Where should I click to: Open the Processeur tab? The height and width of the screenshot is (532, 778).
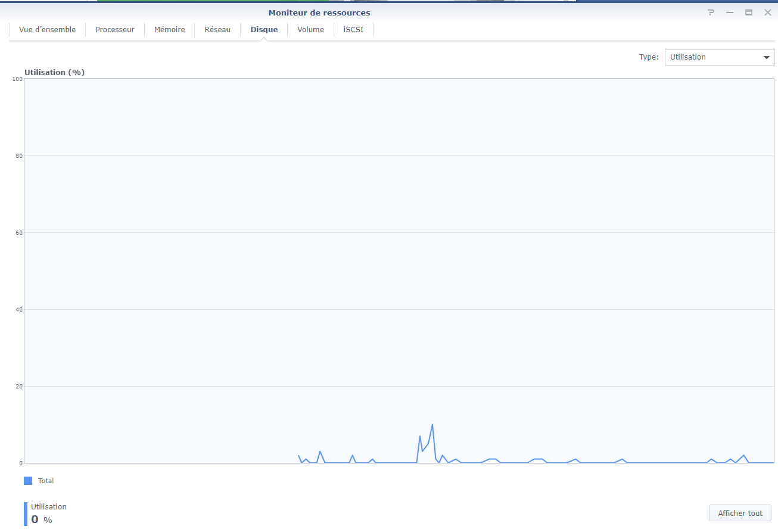click(x=115, y=30)
